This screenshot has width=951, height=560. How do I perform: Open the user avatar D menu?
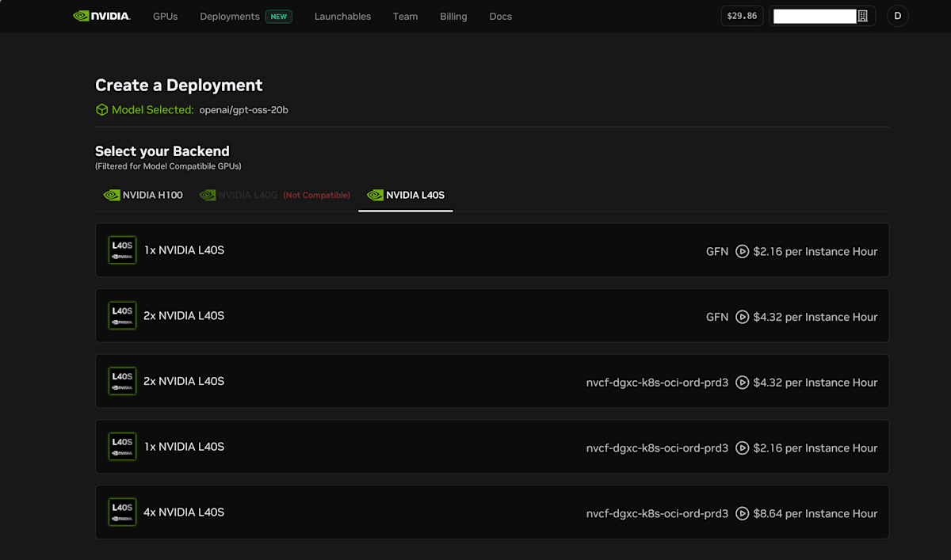coord(897,16)
